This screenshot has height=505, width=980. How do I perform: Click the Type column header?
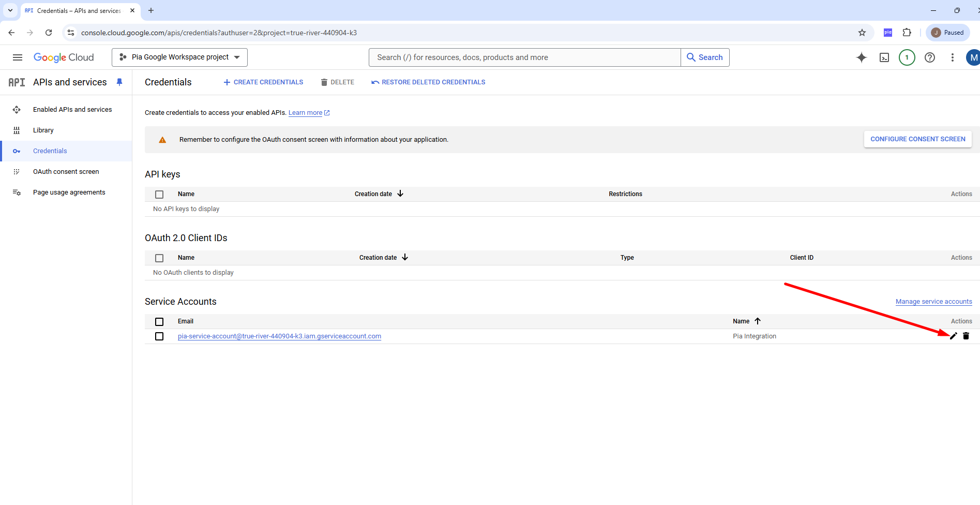[627, 258]
